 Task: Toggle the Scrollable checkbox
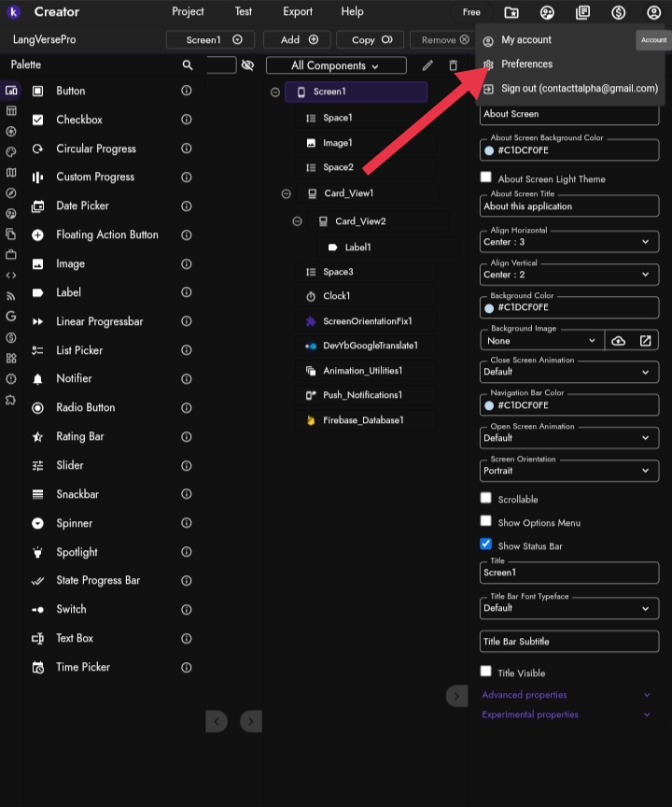pyautogui.click(x=485, y=498)
